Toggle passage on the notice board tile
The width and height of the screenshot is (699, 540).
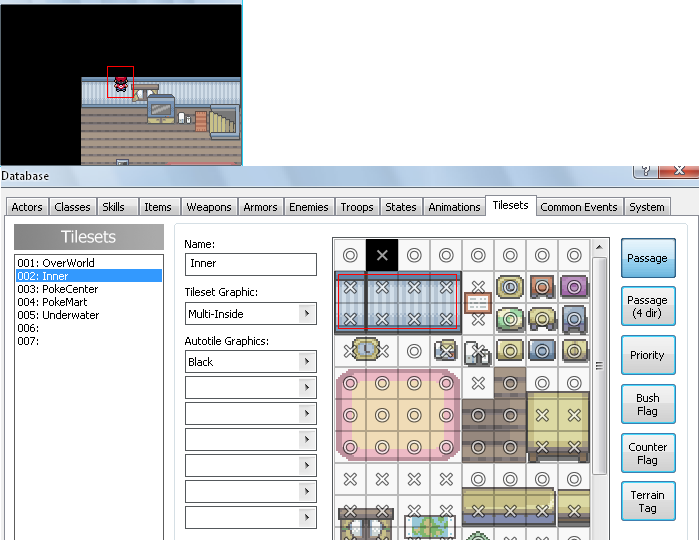478,303
